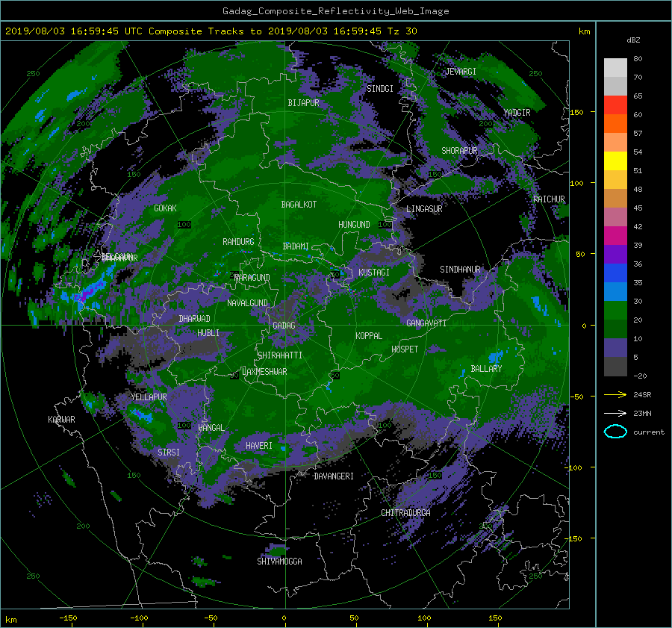Click the cyan 'current' ellipse legend icon
Image resolution: width=672 pixels, height=628 pixels.
tap(615, 432)
